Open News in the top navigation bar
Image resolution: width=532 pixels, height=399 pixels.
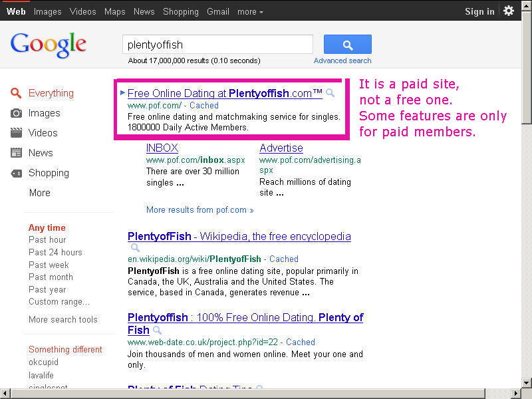click(x=144, y=11)
